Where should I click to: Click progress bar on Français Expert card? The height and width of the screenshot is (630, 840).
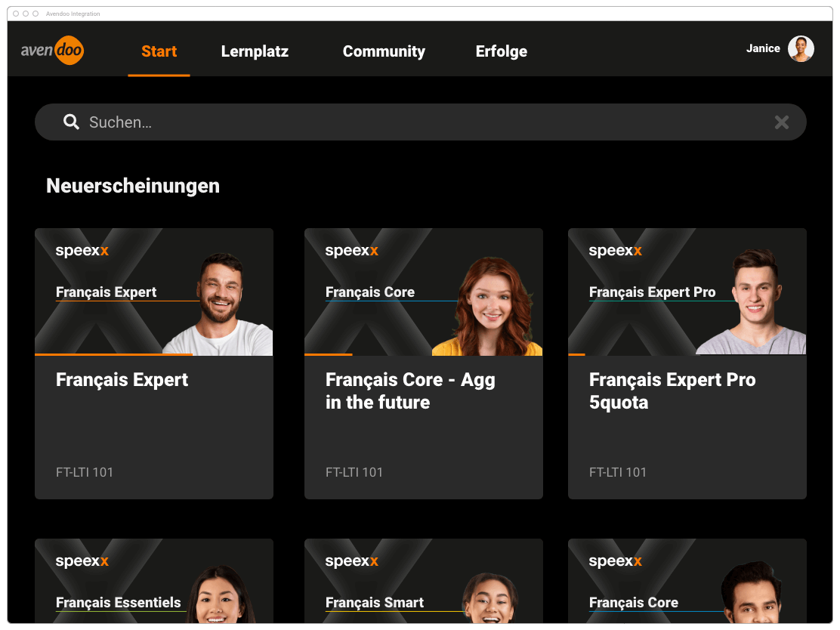click(x=113, y=354)
